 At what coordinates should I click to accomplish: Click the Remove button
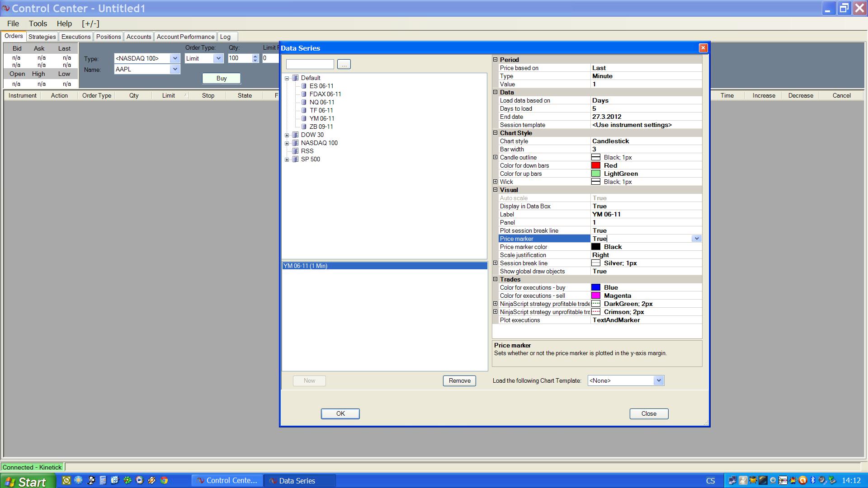[x=459, y=380]
